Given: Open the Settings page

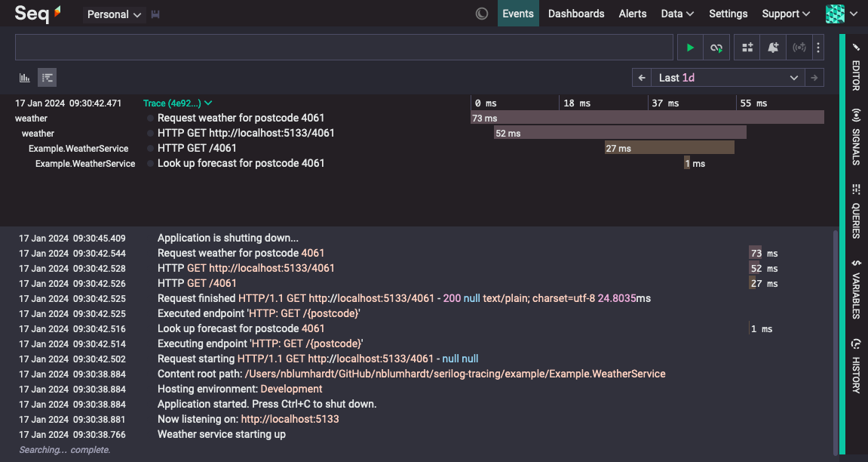Looking at the screenshot, I should click(x=728, y=14).
